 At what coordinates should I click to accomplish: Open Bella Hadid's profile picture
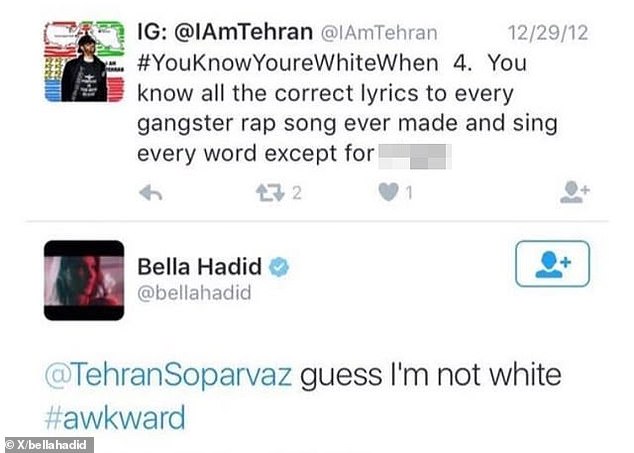point(85,280)
